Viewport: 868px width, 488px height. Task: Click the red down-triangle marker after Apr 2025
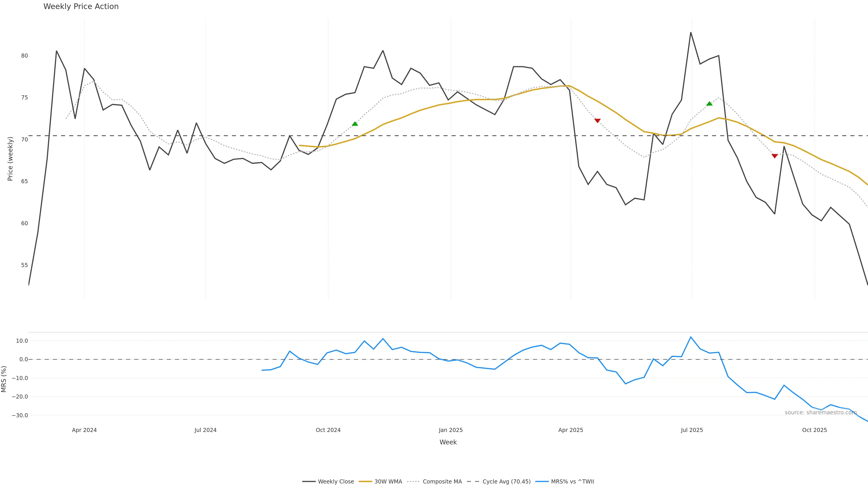pos(597,121)
